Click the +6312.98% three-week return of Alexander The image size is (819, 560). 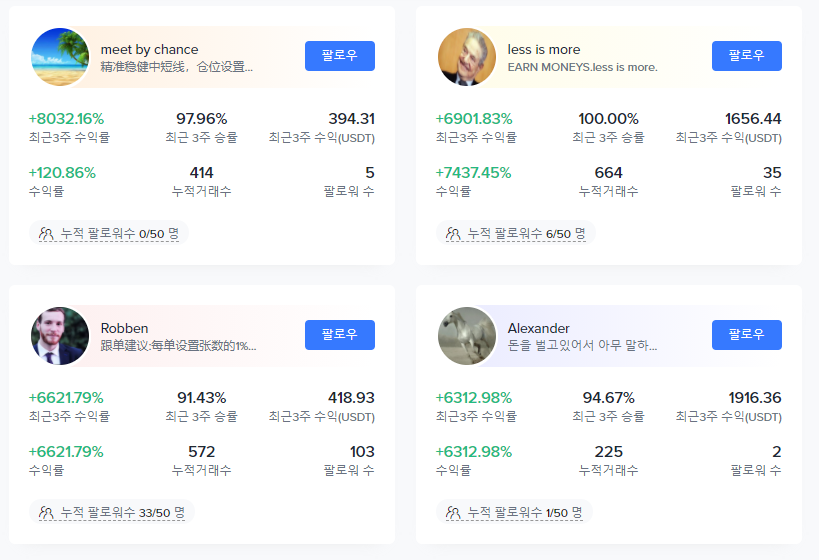(474, 398)
